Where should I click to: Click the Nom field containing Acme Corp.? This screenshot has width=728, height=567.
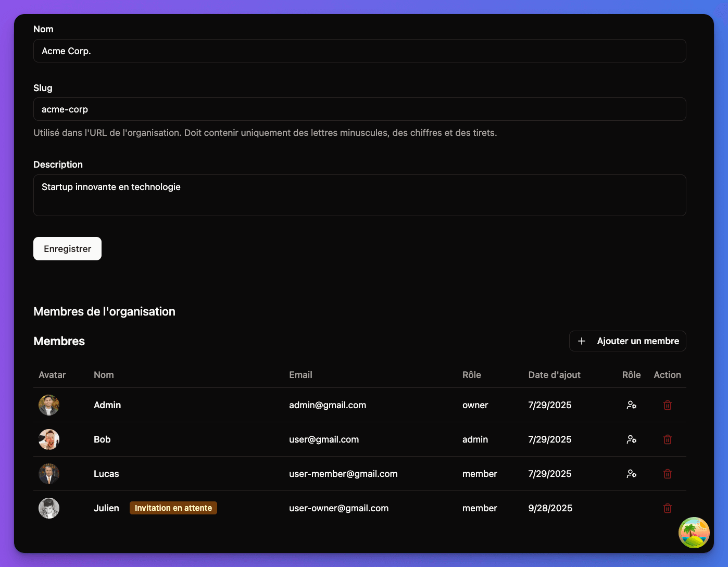pyautogui.click(x=360, y=51)
